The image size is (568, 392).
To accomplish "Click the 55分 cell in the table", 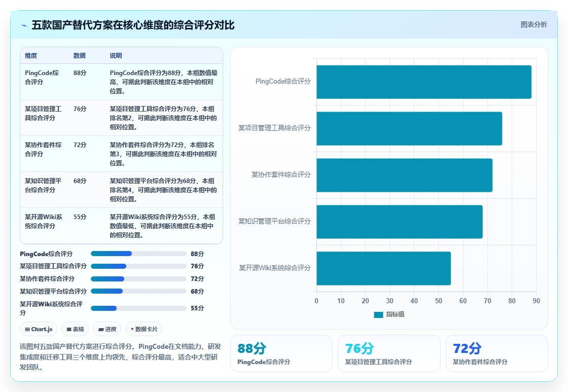I will [x=80, y=217].
